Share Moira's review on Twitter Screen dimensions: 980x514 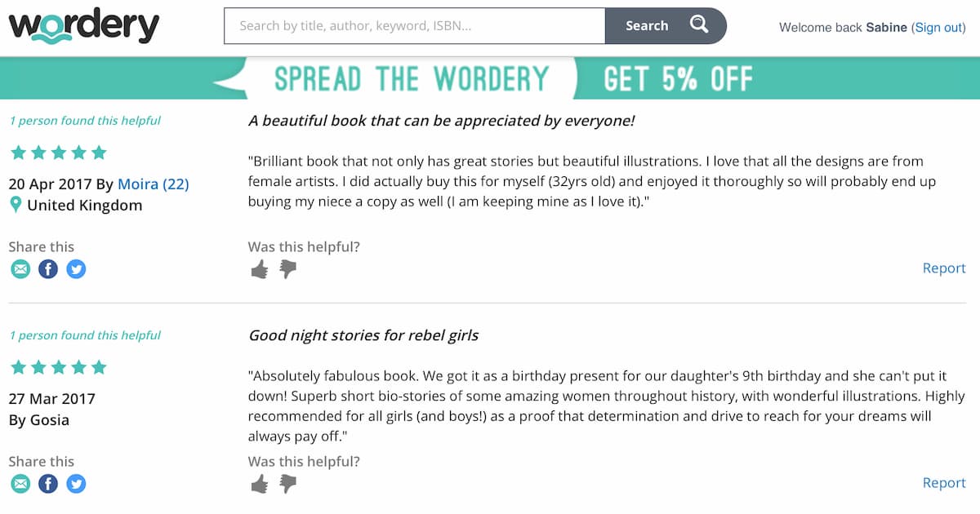pos(76,269)
